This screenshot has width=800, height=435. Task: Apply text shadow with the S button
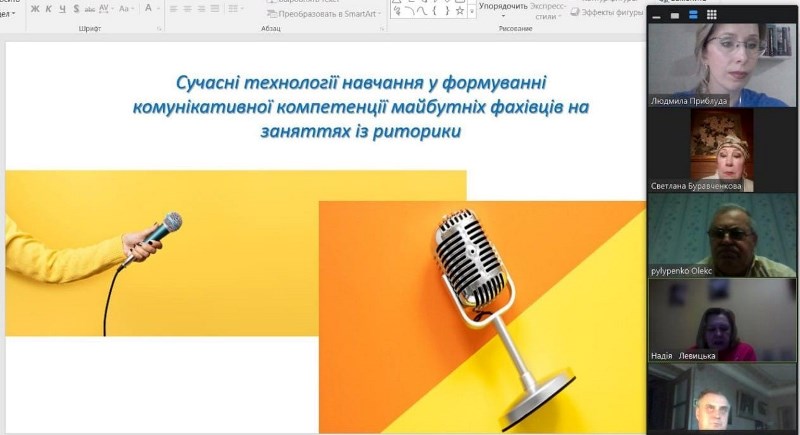(75, 9)
